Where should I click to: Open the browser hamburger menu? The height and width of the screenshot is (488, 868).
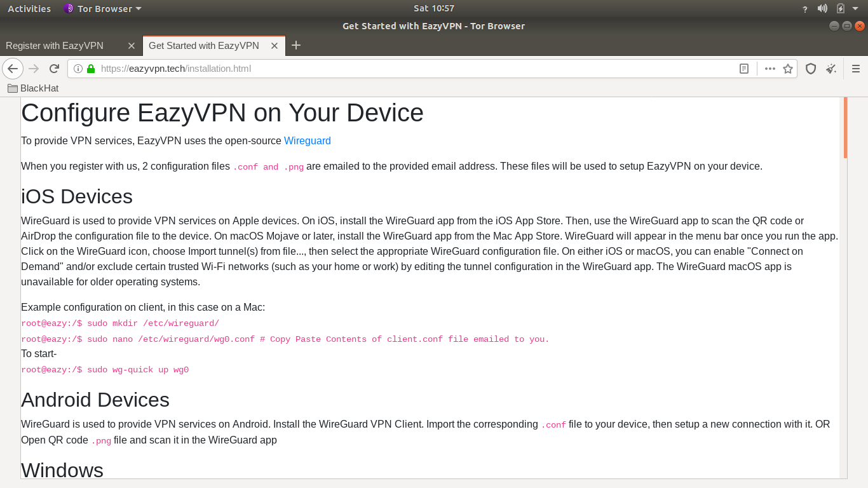tap(856, 69)
